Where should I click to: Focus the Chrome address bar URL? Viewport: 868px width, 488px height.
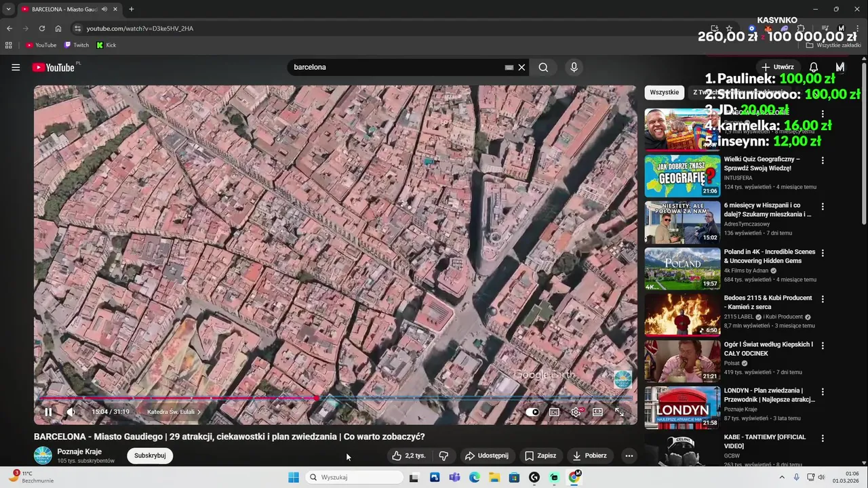pos(140,28)
